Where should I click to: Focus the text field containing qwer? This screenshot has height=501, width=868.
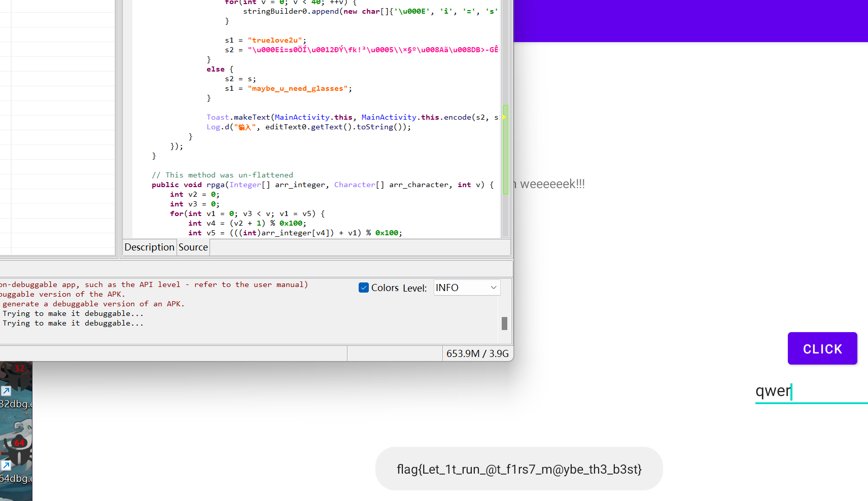point(811,391)
